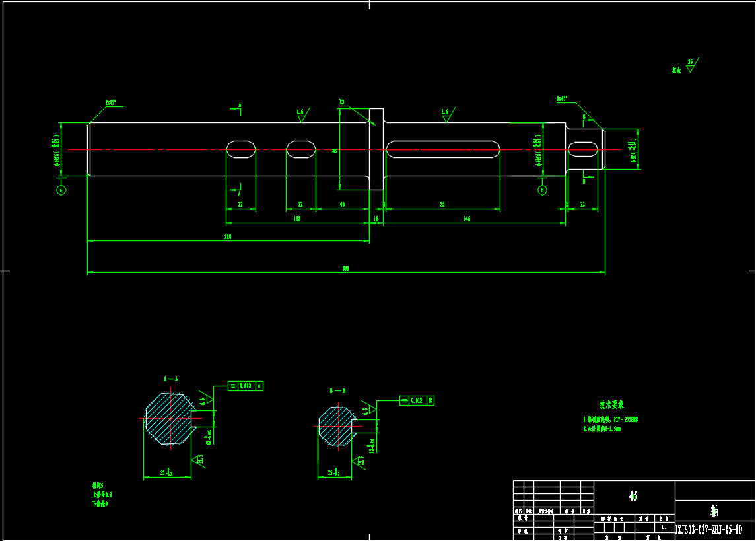This screenshot has height=541, width=756.
Task: Select the second keyway slot on the left shaft
Action: point(301,149)
